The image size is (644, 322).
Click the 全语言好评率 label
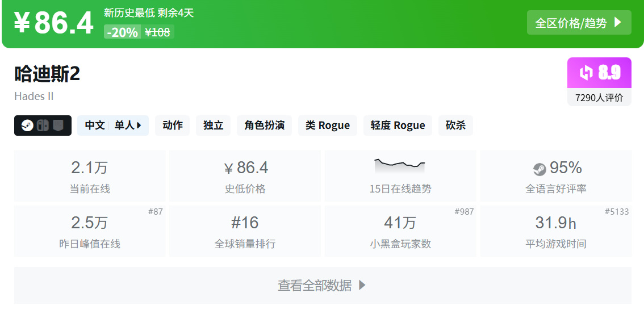point(556,189)
